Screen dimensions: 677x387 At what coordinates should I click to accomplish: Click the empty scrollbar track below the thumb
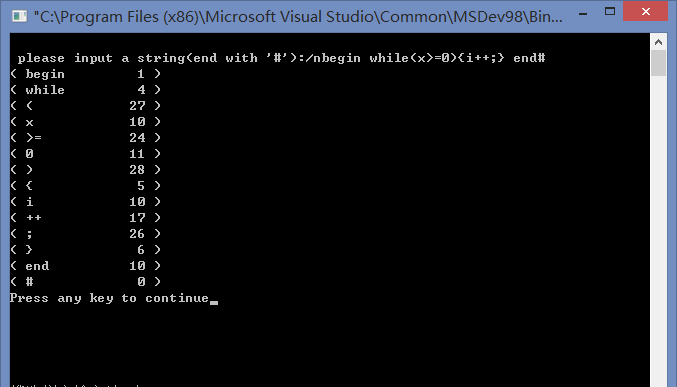pos(658,229)
